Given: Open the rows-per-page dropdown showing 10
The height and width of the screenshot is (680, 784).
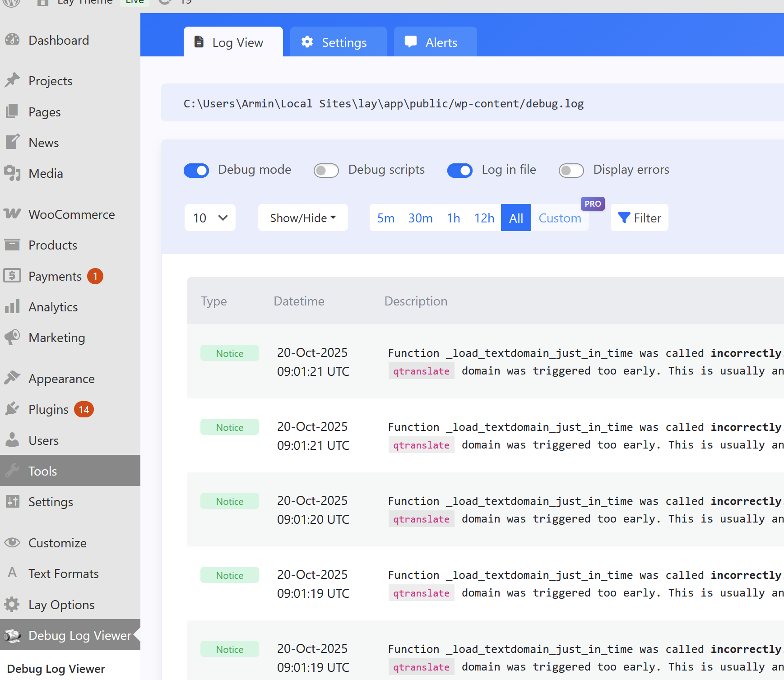Looking at the screenshot, I should (x=210, y=218).
